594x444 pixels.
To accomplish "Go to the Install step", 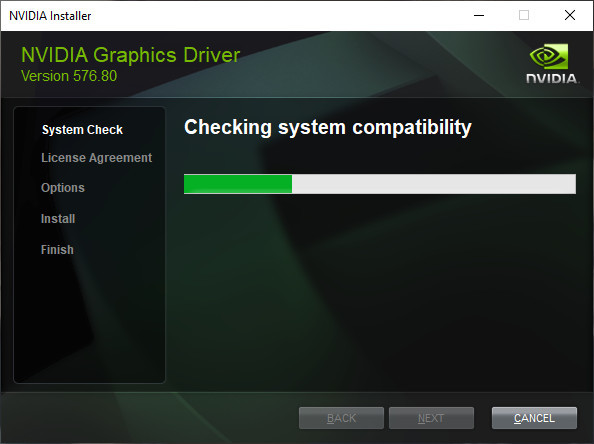I will (58, 219).
